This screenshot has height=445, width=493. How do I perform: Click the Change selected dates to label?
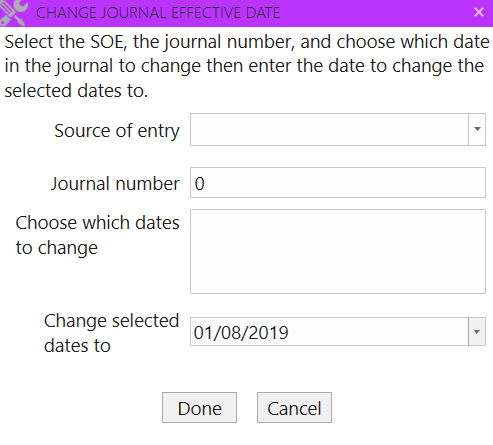[x=112, y=333]
